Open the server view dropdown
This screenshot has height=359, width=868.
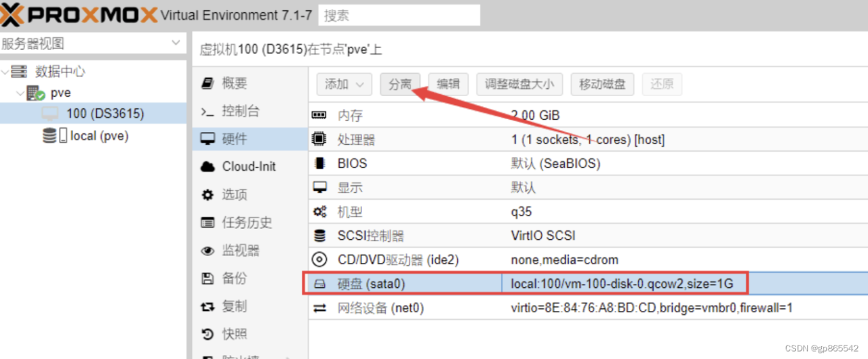click(176, 43)
